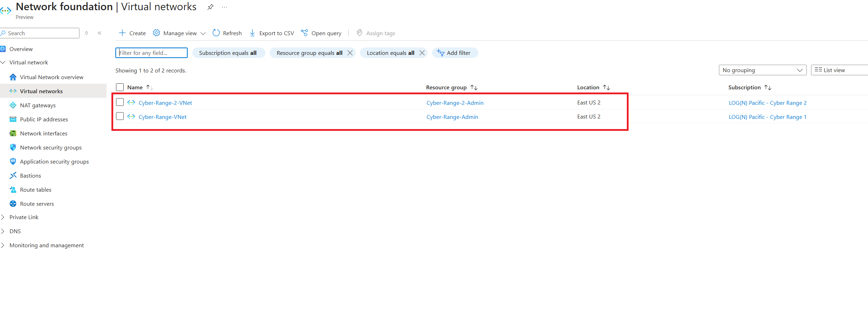Click the Overview globe icon
This screenshot has width=868, height=319.
3,49
